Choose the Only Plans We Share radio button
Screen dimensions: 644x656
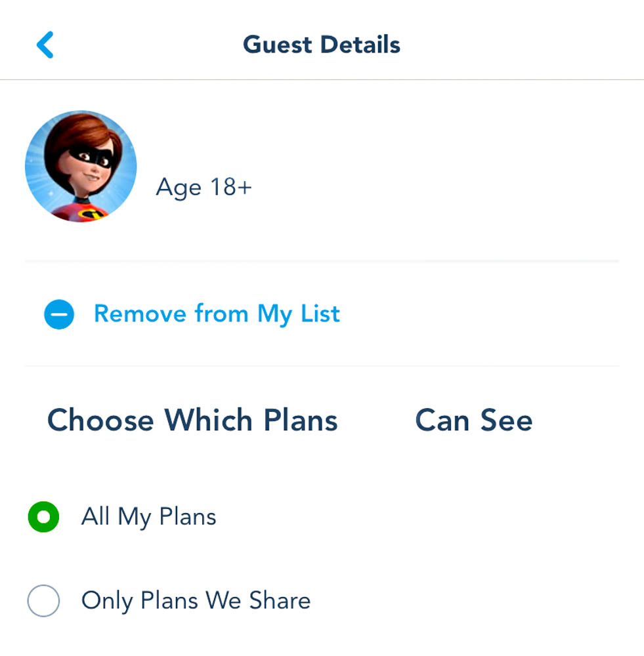pyautogui.click(x=43, y=601)
